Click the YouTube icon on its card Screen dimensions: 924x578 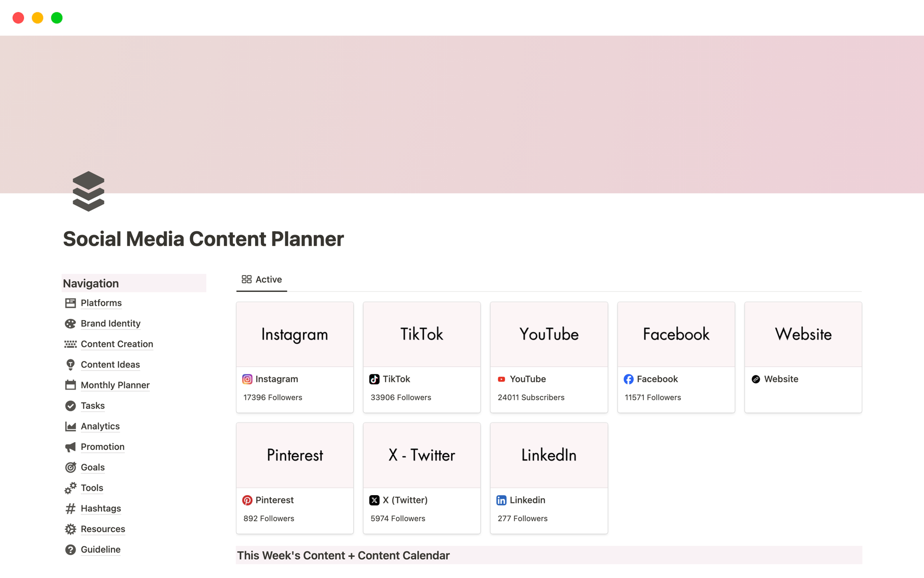tap(501, 379)
